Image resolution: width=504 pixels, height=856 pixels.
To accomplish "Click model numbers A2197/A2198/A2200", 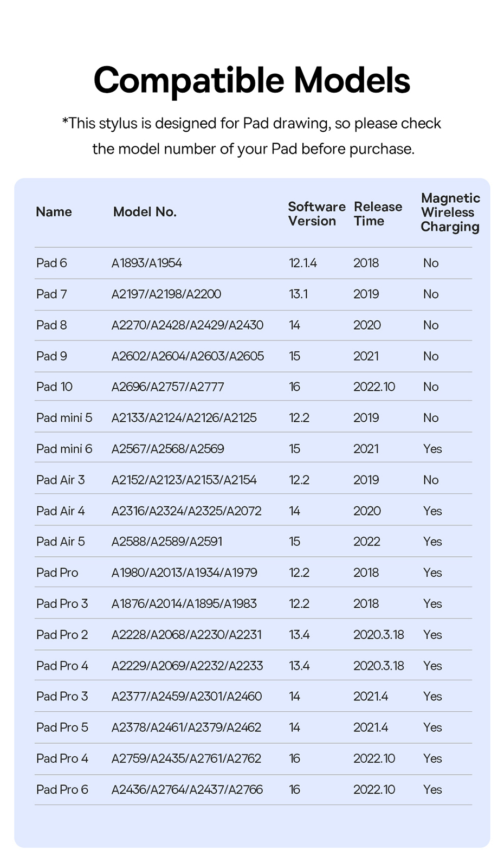I will point(166,294).
